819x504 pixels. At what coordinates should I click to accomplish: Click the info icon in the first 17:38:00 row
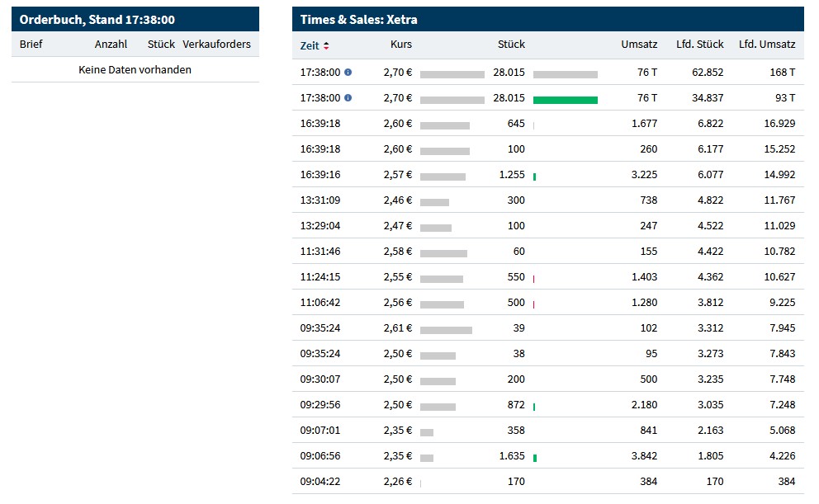pyautogui.click(x=348, y=73)
